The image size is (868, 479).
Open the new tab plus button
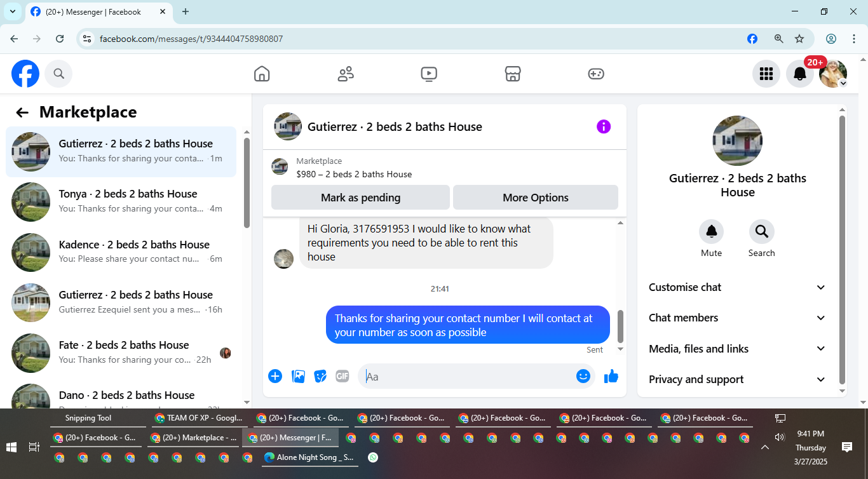point(186,11)
